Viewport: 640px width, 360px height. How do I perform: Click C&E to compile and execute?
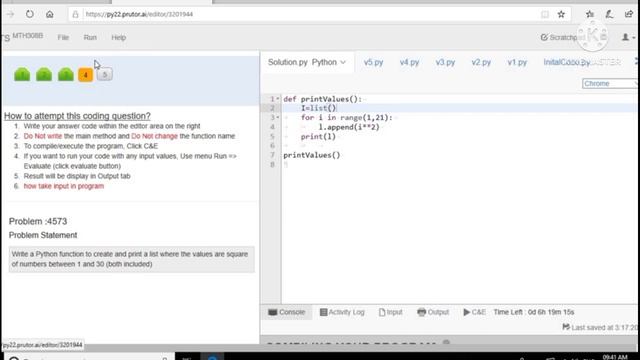[475, 312]
